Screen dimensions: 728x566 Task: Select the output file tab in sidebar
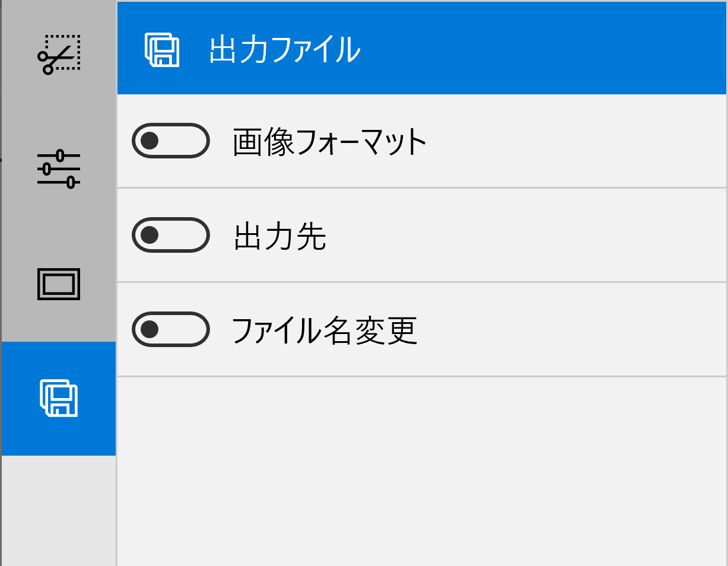(x=59, y=398)
